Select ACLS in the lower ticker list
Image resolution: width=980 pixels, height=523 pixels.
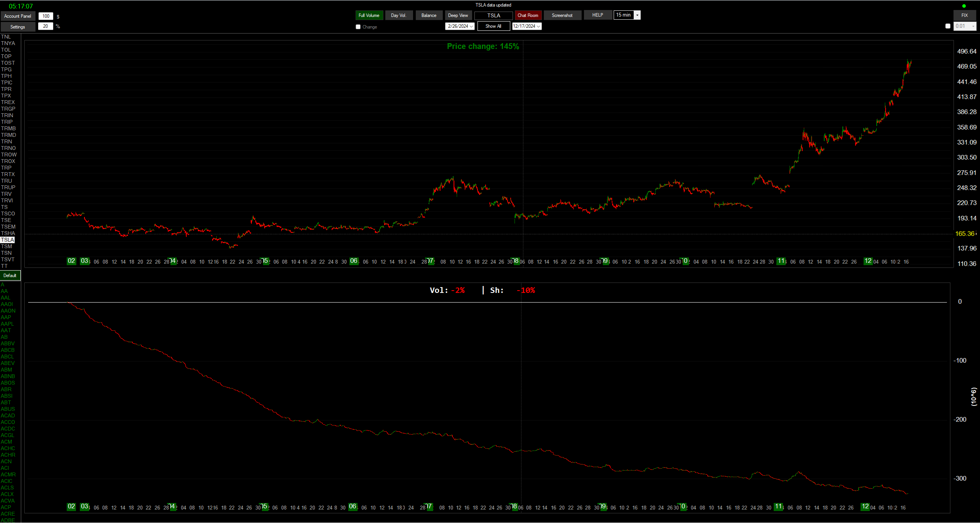[x=7, y=488]
